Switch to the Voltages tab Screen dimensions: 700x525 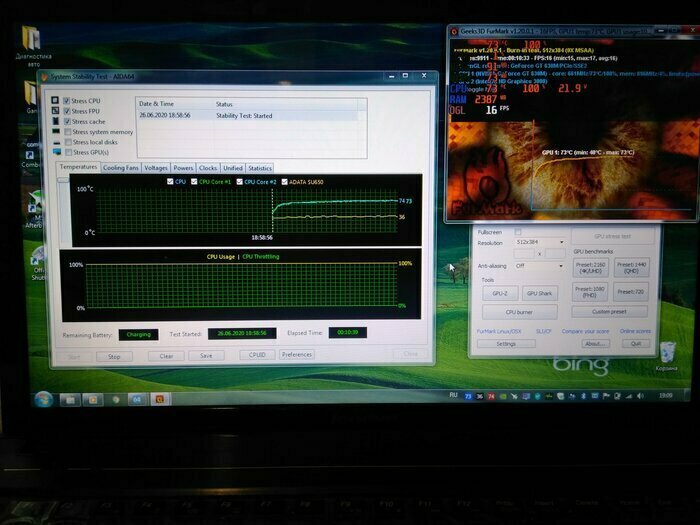point(156,168)
